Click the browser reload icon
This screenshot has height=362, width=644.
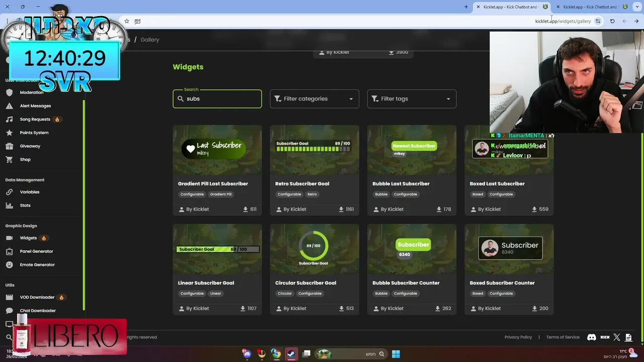612,21
